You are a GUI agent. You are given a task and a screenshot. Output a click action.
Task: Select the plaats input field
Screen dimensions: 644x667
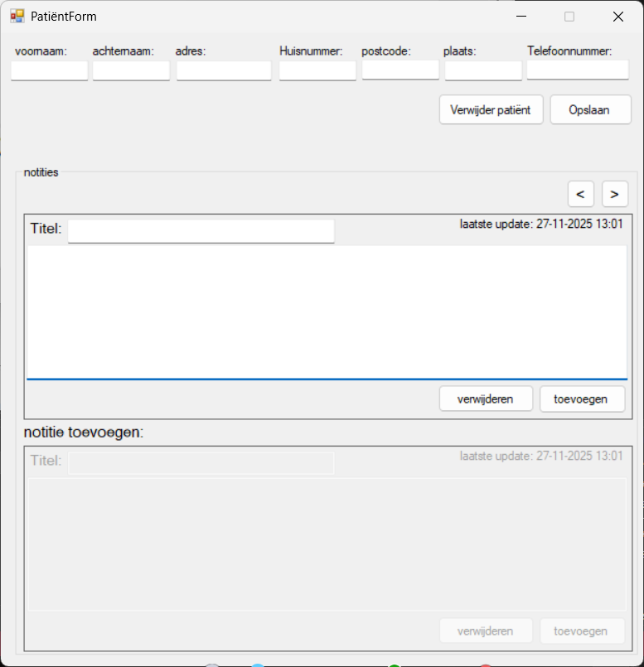click(x=483, y=70)
